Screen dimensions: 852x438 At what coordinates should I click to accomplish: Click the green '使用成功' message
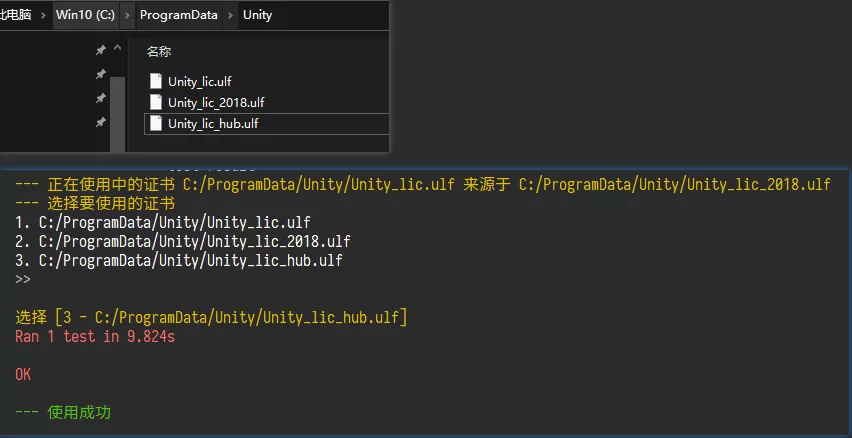(x=63, y=412)
